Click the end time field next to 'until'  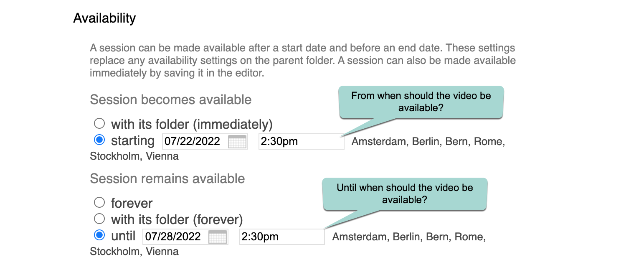282,237
